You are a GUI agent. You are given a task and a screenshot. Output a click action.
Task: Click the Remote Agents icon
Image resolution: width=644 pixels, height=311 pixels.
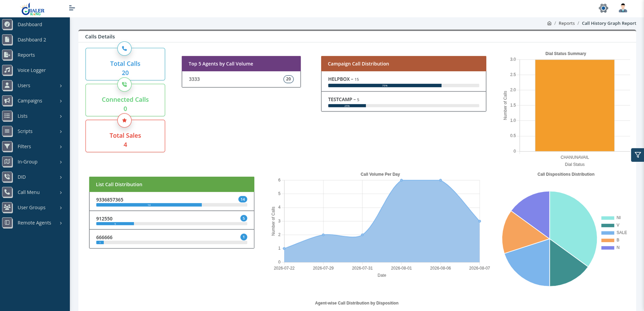point(7,223)
